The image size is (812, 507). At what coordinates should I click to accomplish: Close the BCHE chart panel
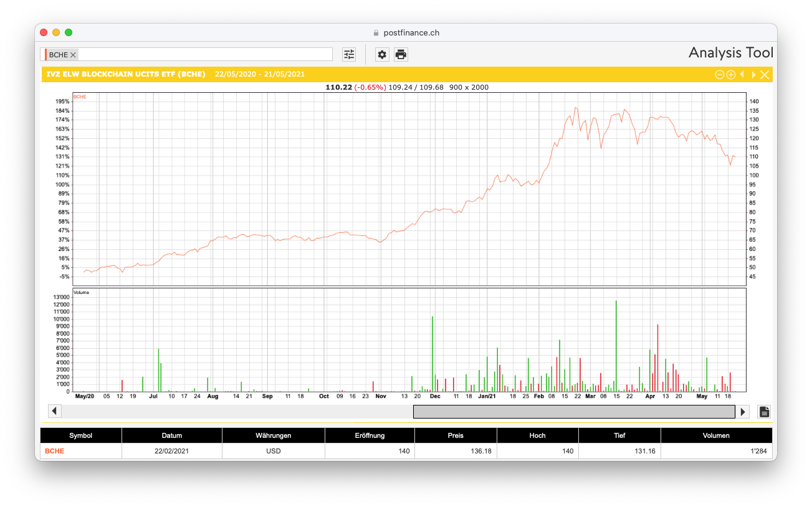(x=765, y=75)
